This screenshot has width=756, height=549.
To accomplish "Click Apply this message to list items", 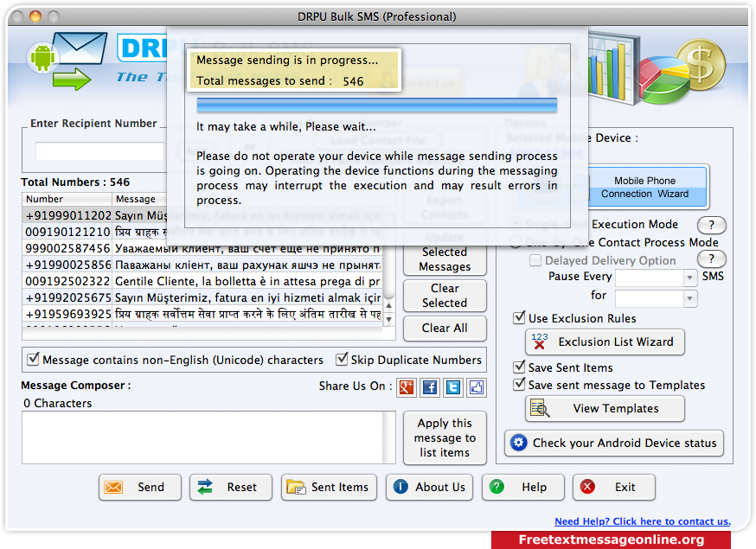I will point(445,437).
